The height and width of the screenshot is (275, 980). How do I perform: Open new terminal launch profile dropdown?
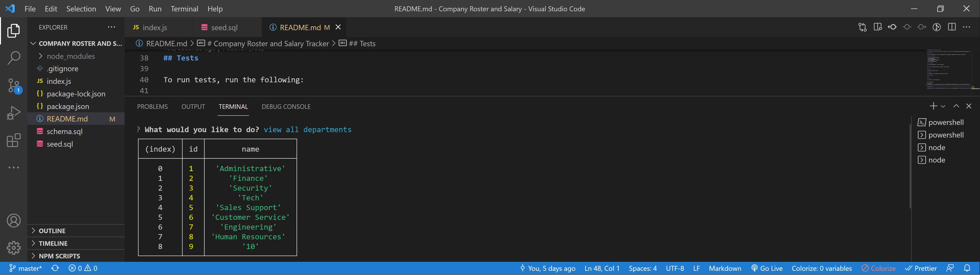pyautogui.click(x=943, y=106)
